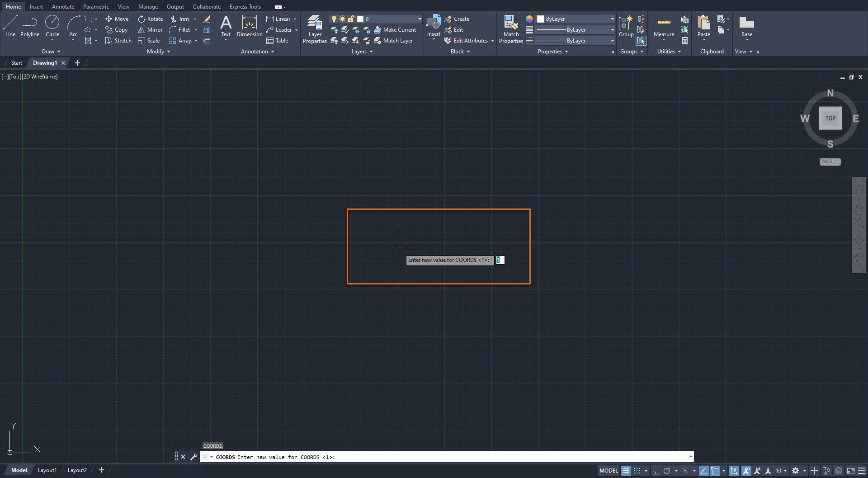Open the layer list dropdown
The height and width of the screenshot is (478, 868).
pyautogui.click(x=376, y=19)
